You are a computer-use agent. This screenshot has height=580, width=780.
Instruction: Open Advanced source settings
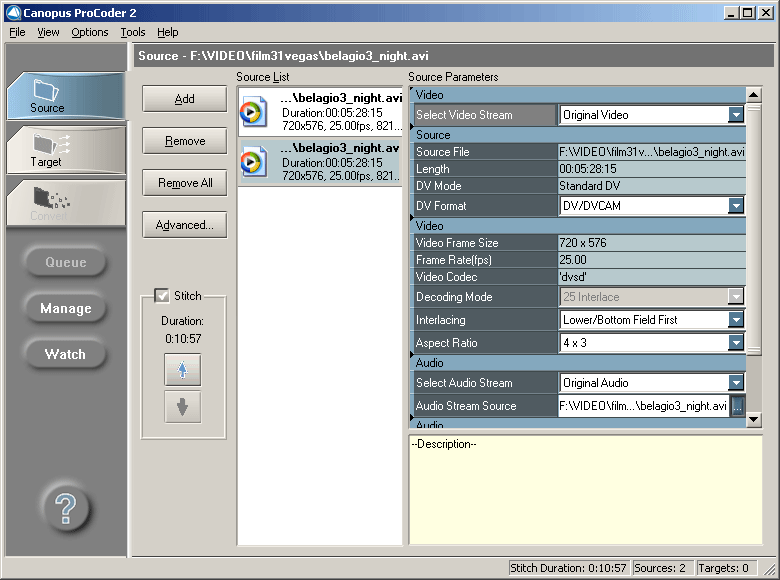click(x=185, y=225)
